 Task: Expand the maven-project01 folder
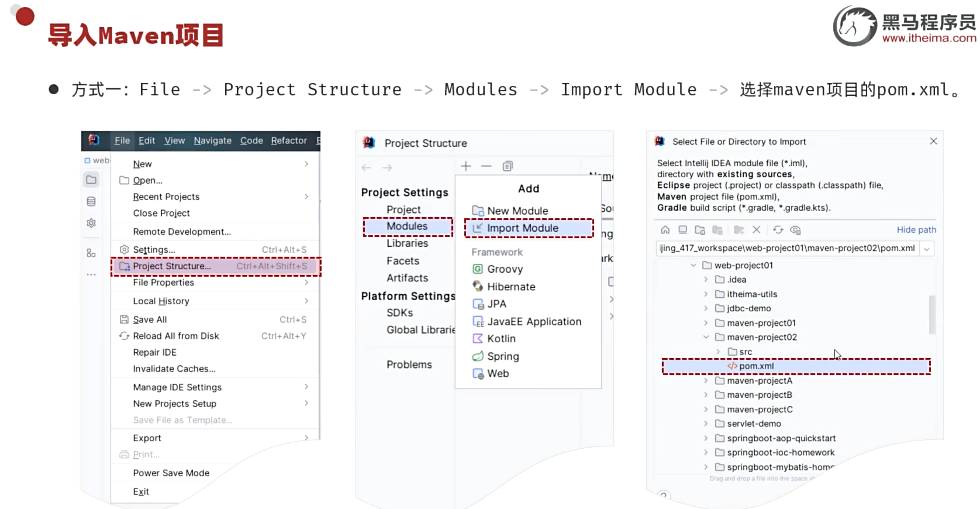coord(706,323)
